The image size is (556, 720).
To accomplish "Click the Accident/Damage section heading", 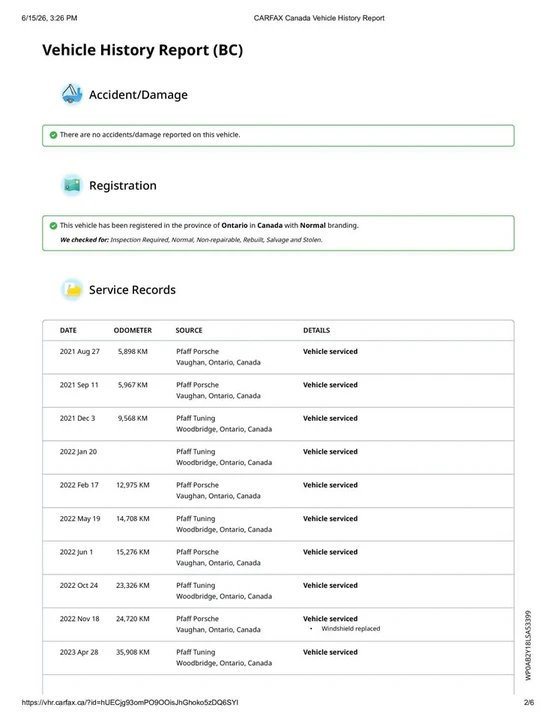I will [x=138, y=95].
